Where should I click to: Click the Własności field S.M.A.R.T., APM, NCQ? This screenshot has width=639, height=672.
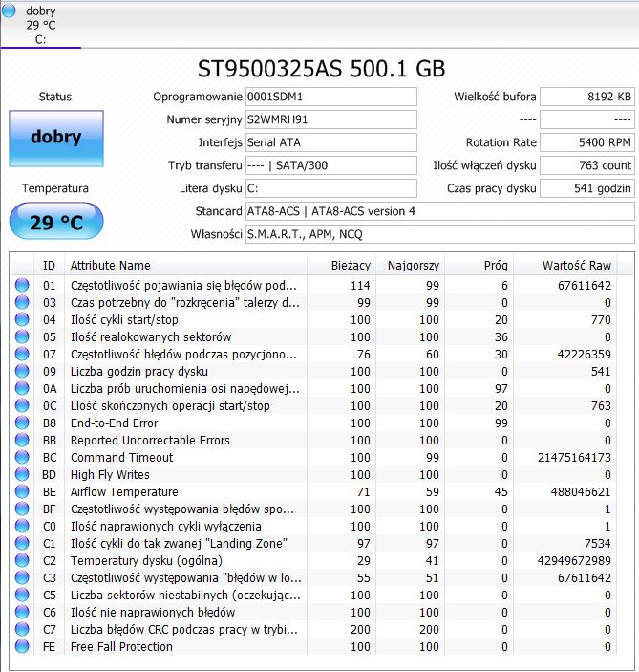tap(439, 234)
